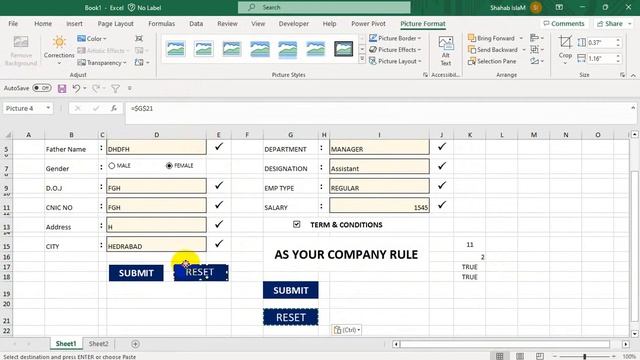
Task: Click the vertical scrollbar down arrow
Action: [x=634, y=333]
